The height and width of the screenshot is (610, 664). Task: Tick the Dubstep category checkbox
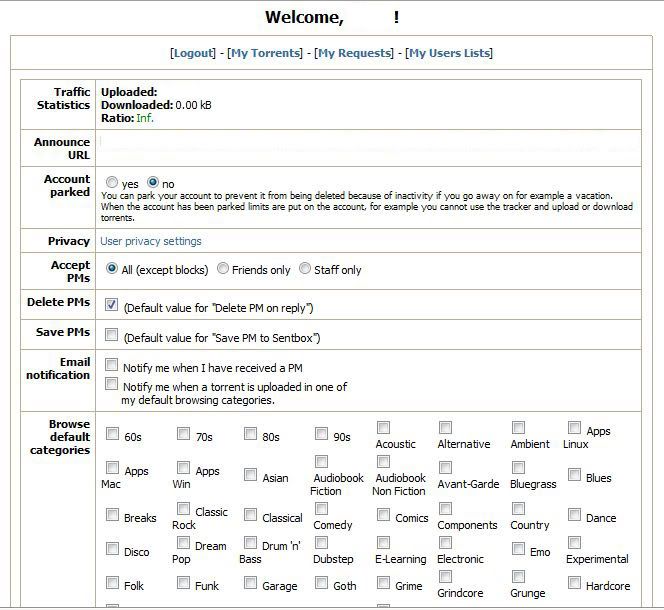(x=321, y=543)
